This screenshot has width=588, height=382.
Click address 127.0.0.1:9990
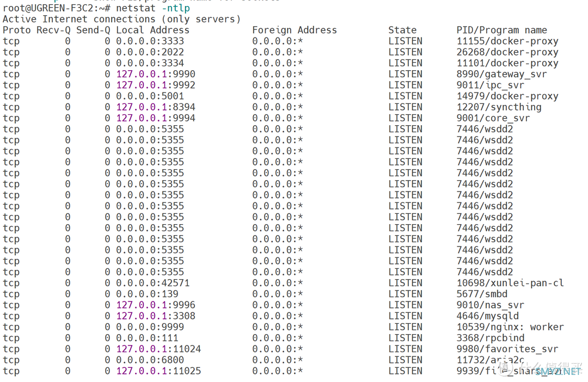(x=156, y=74)
